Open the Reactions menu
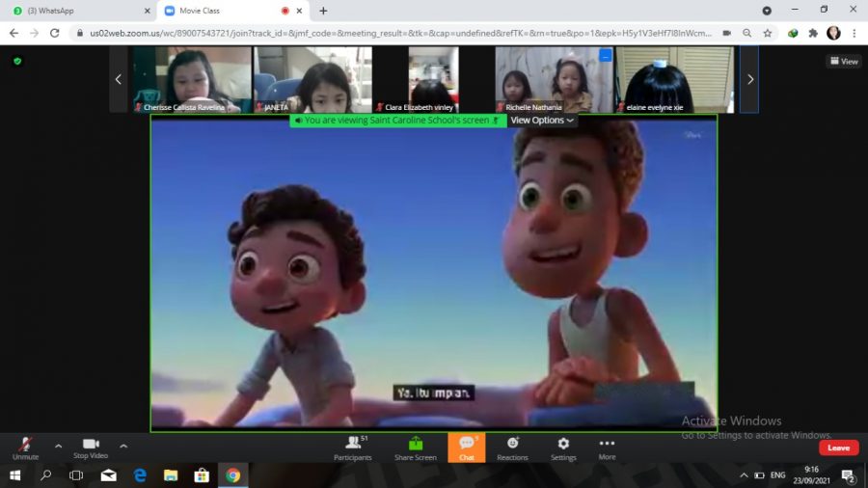The image size is (868, 488). click(512, 447)
